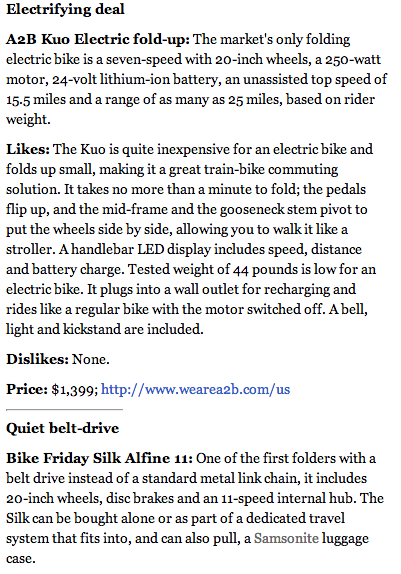The height and width of the screenshot is (574, 401).
Task: Click the 'A2B Kuo Electric fold-up:' bold title
Action: click(98, 40)
